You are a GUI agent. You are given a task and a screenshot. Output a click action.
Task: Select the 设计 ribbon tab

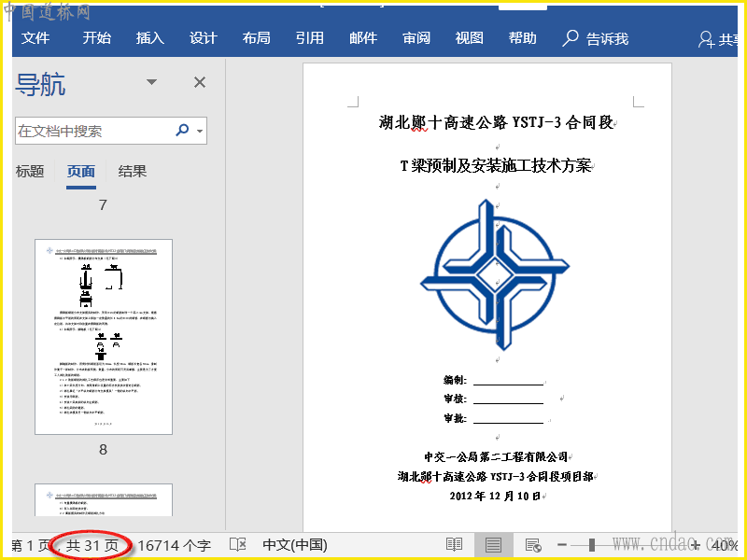(x=204, y=38)
